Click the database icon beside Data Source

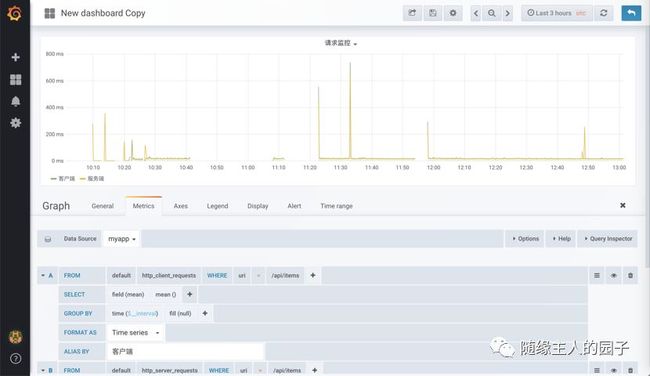click(48, 239)
